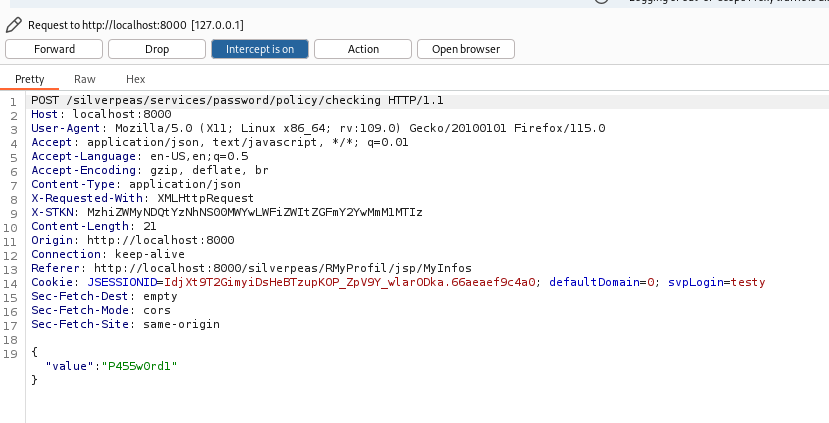829x423 pixels.
Task: Click the Origin header value
Action: [161, 241]
